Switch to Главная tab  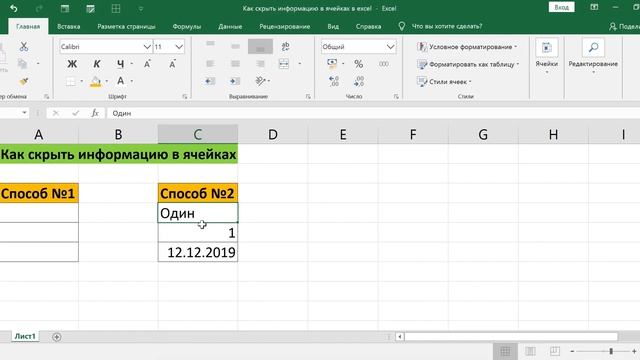pos(28,27)
